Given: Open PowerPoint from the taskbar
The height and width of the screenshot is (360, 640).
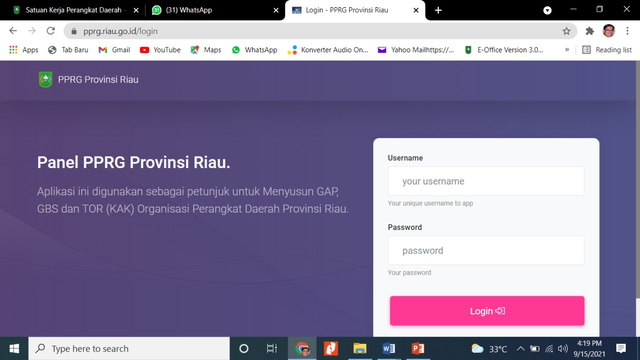Looking at the screenshot, I should coord(418,349).
